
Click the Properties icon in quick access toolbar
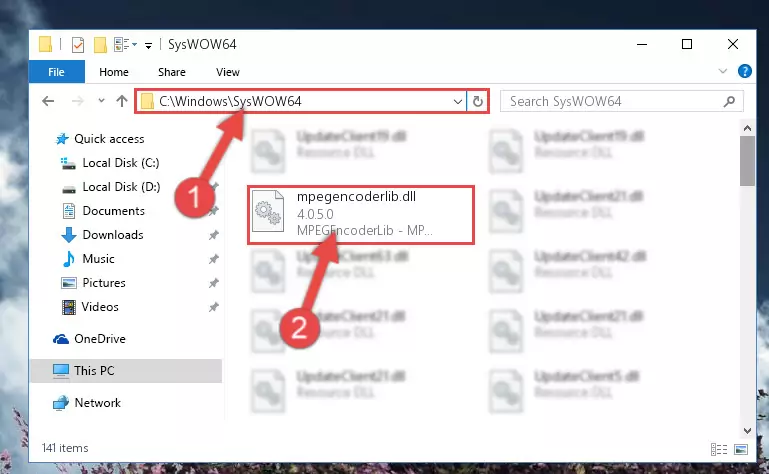[77, 45]
